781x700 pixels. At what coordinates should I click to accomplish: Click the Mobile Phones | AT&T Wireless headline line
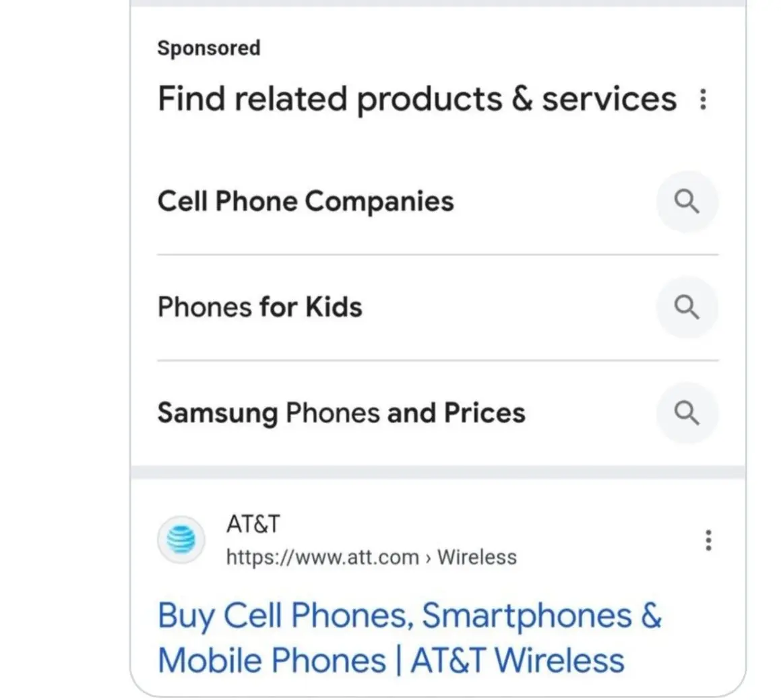coord(391,660)
